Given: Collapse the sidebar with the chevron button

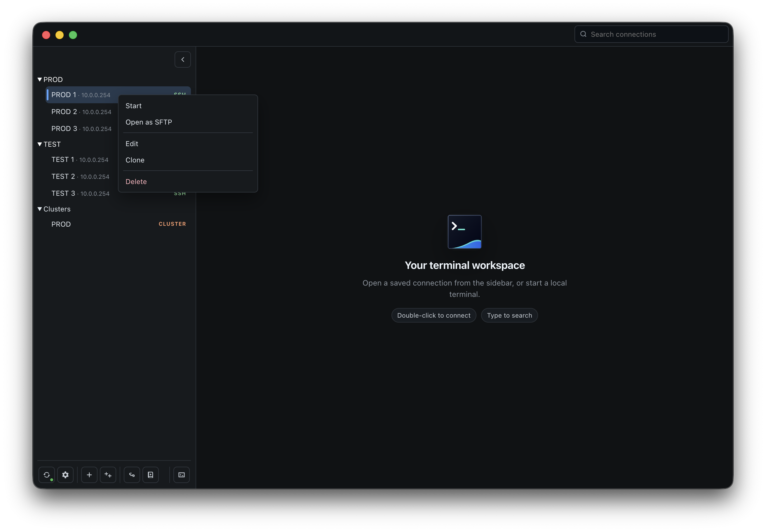Looking at the screenshot, I should tap(183, 60).
